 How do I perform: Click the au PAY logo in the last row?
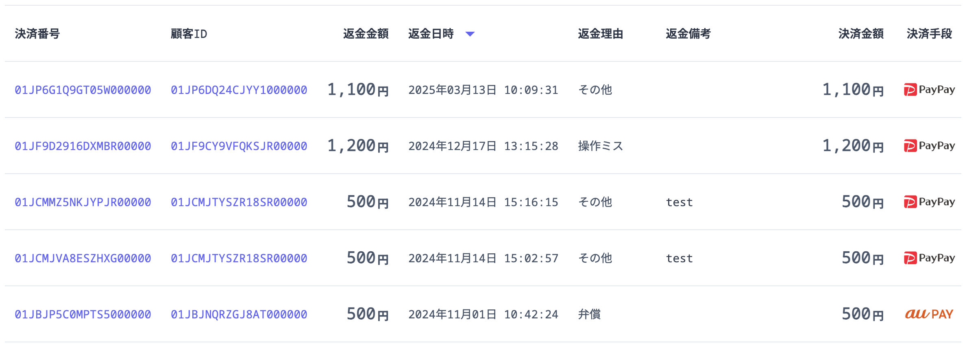point(929,314)
